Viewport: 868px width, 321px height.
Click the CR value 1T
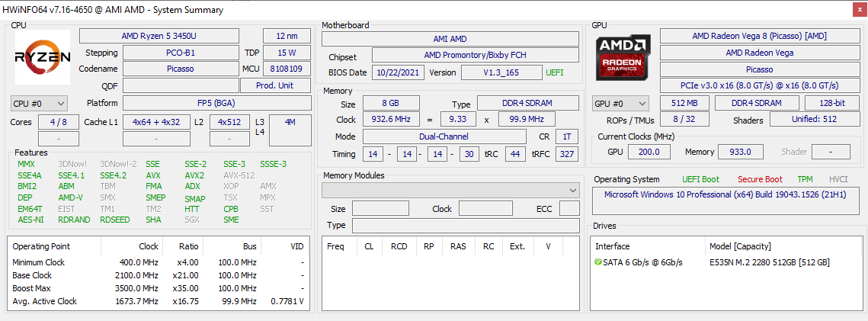[567, 136]
